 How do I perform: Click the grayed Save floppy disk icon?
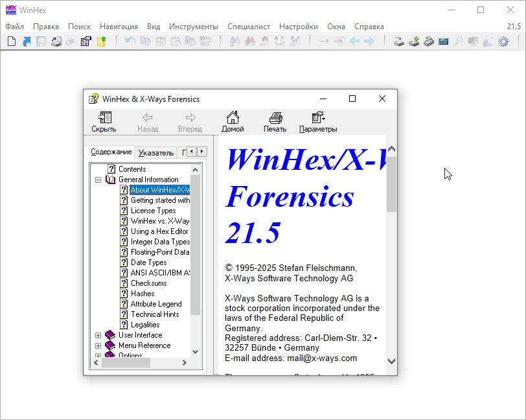tap(41, 41)
